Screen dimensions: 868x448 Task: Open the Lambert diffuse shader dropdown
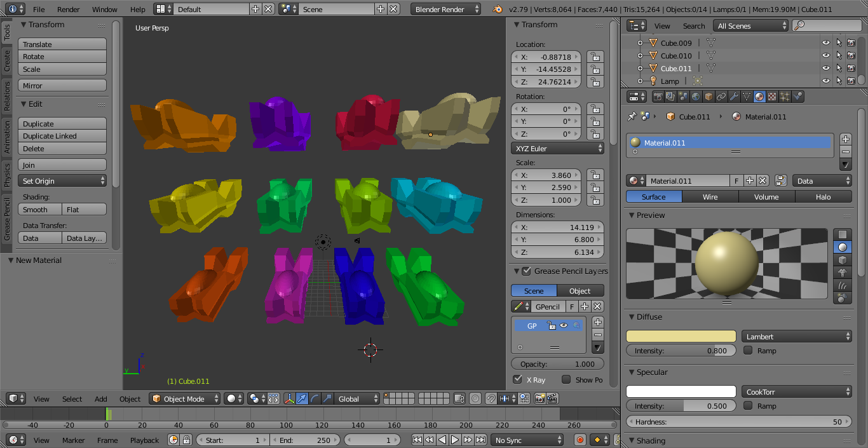796,337
